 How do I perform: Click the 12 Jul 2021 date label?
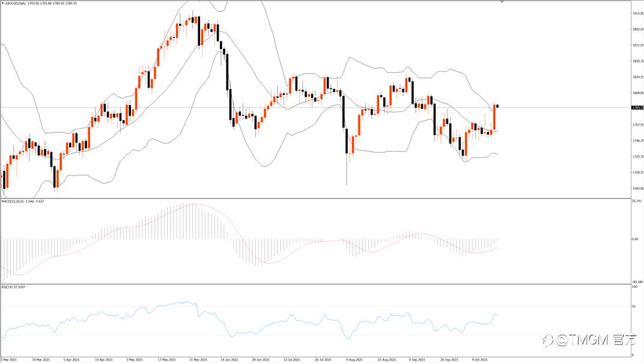coord(291,360)
